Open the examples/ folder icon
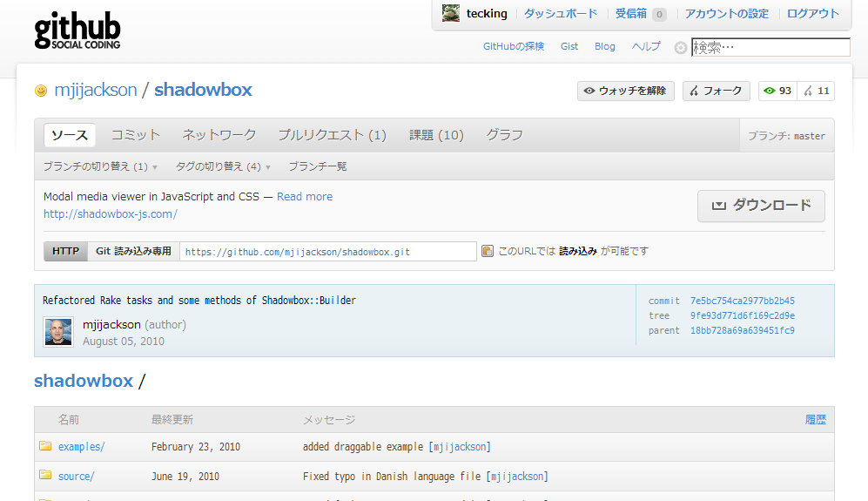The width and height of the screenshot is (868, 501). click(x=45, y=446)
